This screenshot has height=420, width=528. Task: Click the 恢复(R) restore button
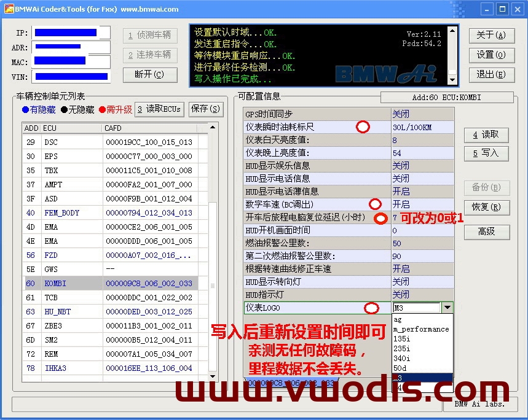pos(486,207)
